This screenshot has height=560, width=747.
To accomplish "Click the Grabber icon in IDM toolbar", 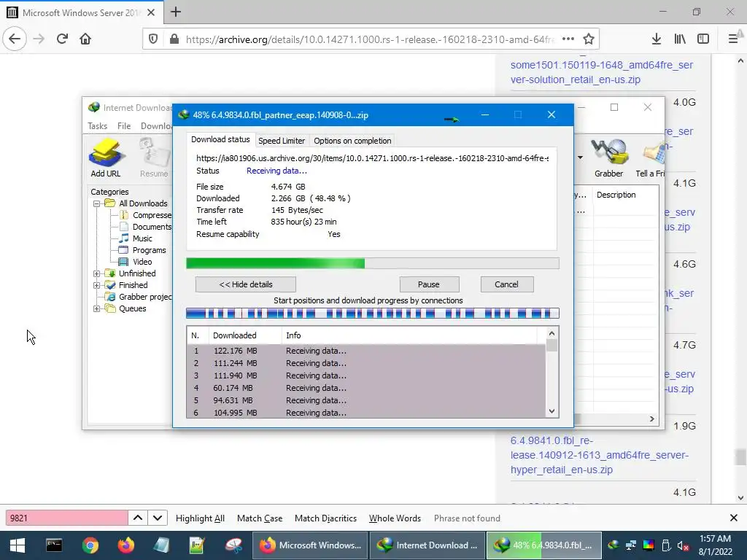I will (608, 158).
